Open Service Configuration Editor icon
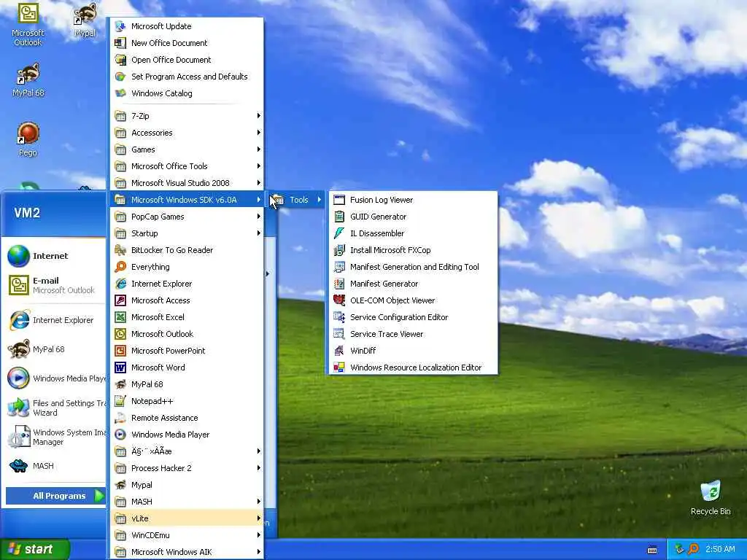 coord(339,317)
